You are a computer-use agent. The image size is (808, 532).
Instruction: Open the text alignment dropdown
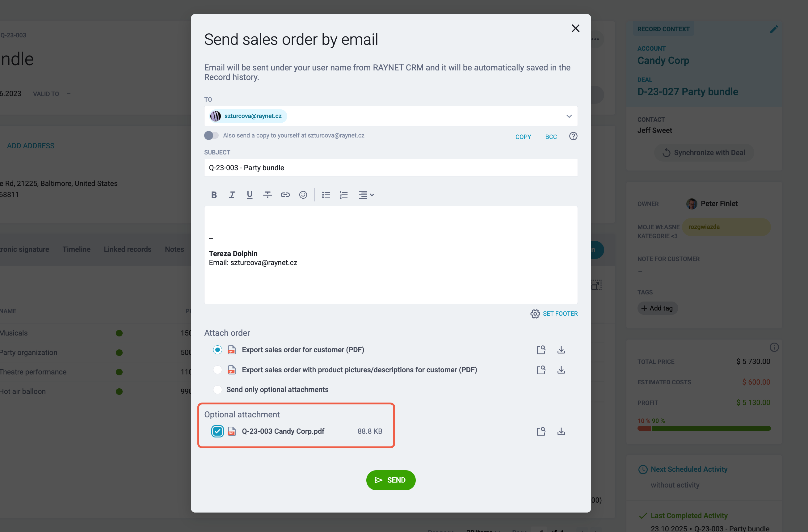(x=366, y=195)
